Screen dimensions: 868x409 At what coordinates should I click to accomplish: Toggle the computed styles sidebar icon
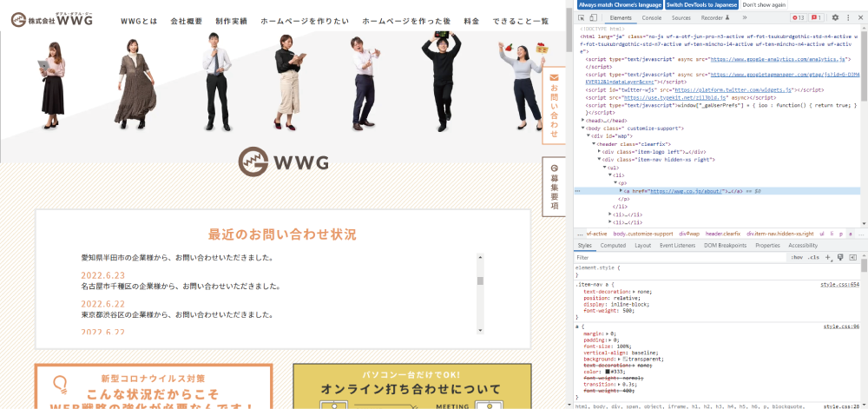click(x=852, y=258)
